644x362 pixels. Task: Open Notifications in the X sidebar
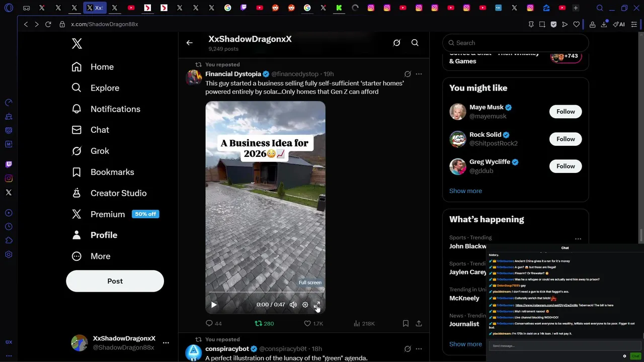point(106,109)
